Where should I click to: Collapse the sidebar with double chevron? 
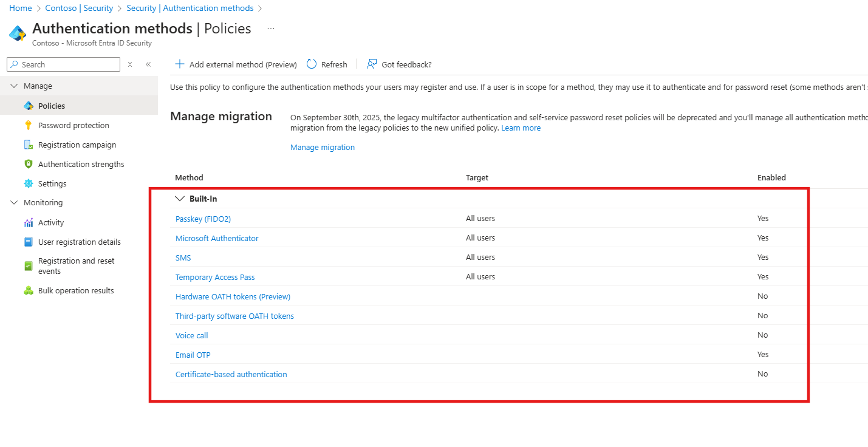[148, 64]
